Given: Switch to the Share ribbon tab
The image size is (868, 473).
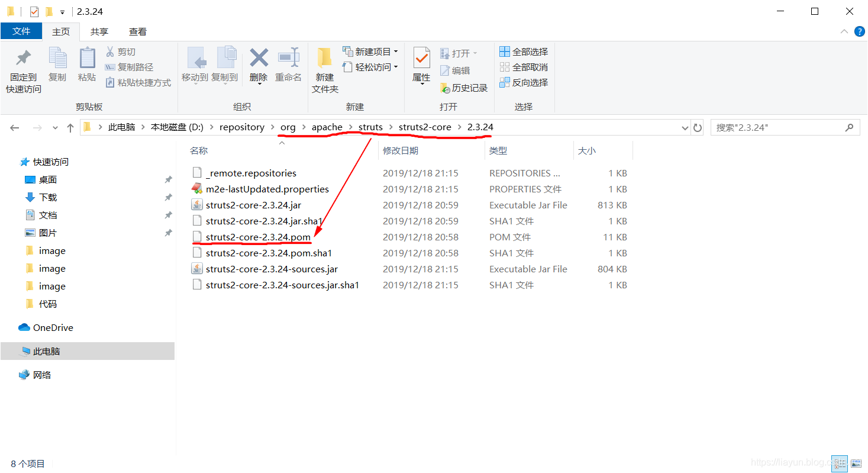Looking at the screenshot, I should (x=99, y=32).
